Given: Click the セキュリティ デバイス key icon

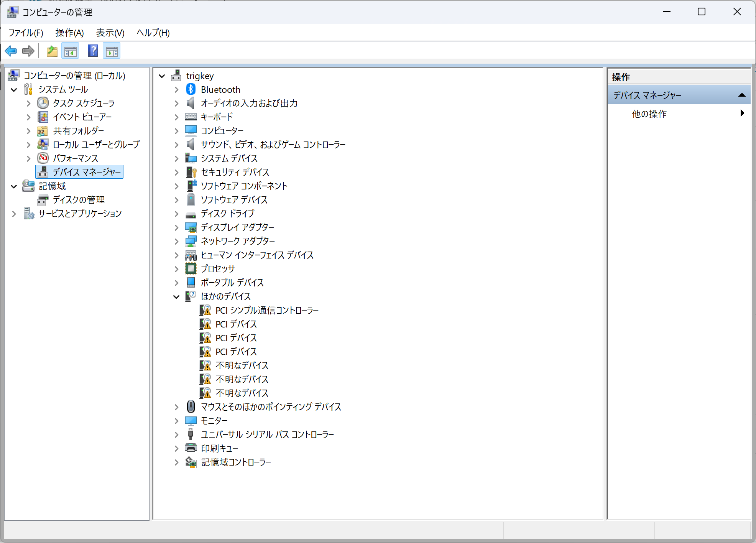Looking at the screenshot, I should click(191, 172).
